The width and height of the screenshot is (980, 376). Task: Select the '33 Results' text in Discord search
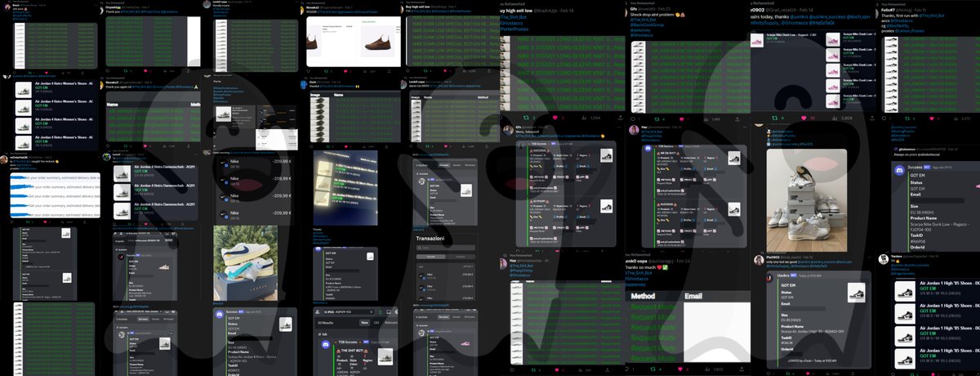326,323
